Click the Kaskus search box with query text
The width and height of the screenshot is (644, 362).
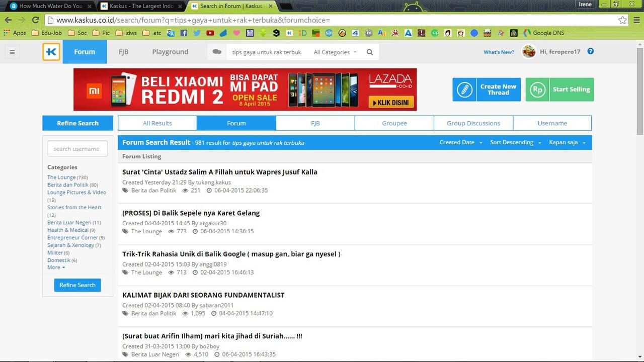[267, 52]
